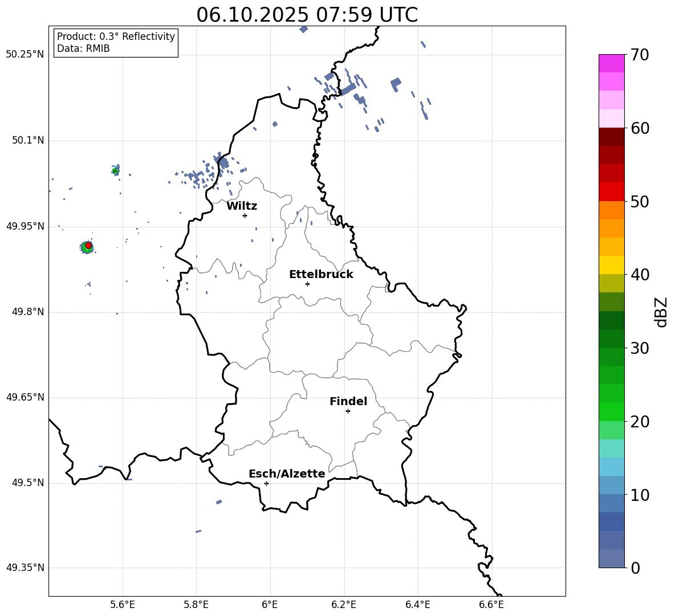Click the slate blue bottom colorbar segment

pyautogui.click(x=611, y=558)
